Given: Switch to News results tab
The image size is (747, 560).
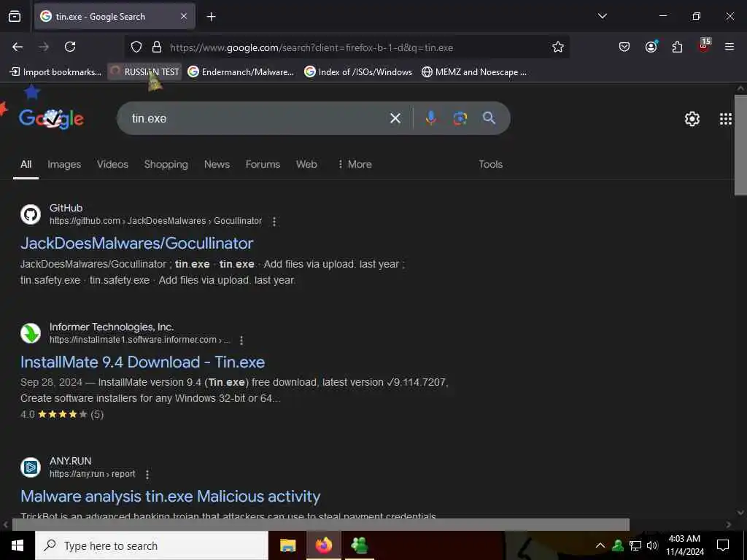Looking at the screenshot, I should [x=217, y=164].
